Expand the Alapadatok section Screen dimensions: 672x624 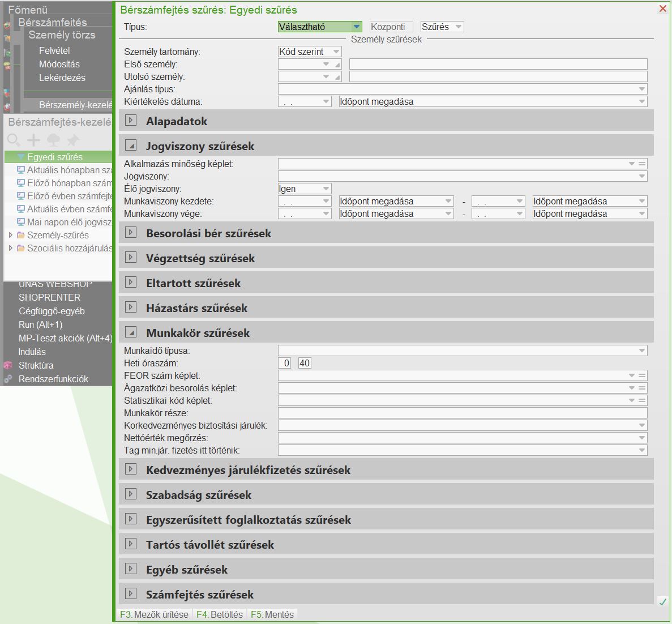click(131, 121)
